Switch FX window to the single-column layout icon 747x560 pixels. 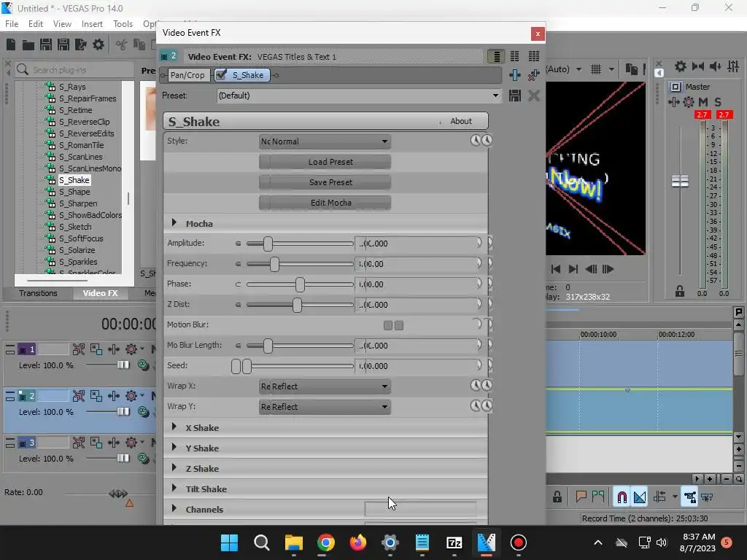tap(496, 57)
